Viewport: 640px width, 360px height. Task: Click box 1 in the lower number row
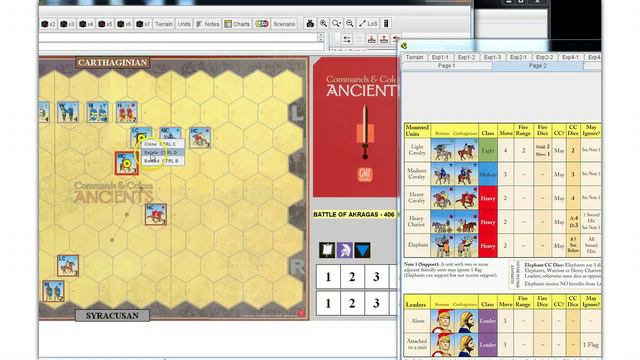[x=328, y=304]
